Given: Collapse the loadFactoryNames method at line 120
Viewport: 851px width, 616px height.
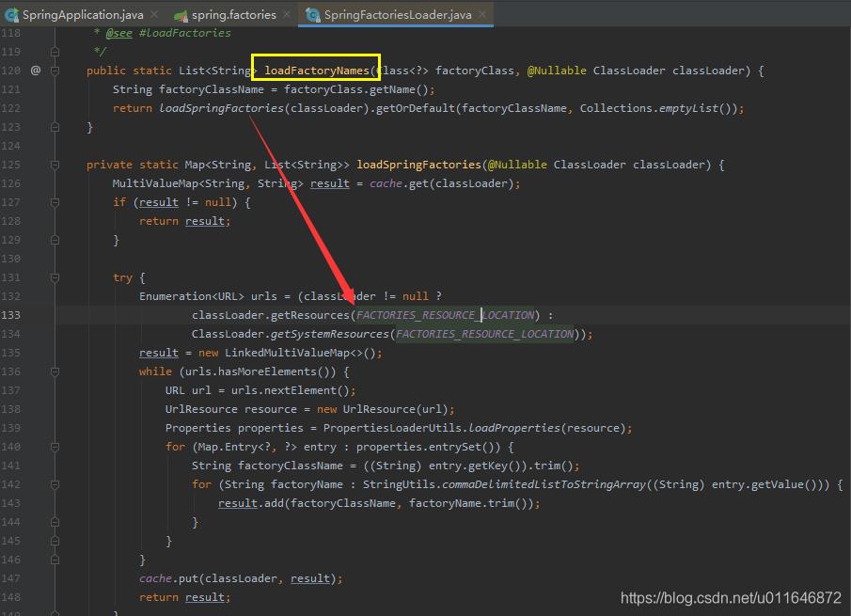Looking at the screenshot, I should tap(55, 71).
